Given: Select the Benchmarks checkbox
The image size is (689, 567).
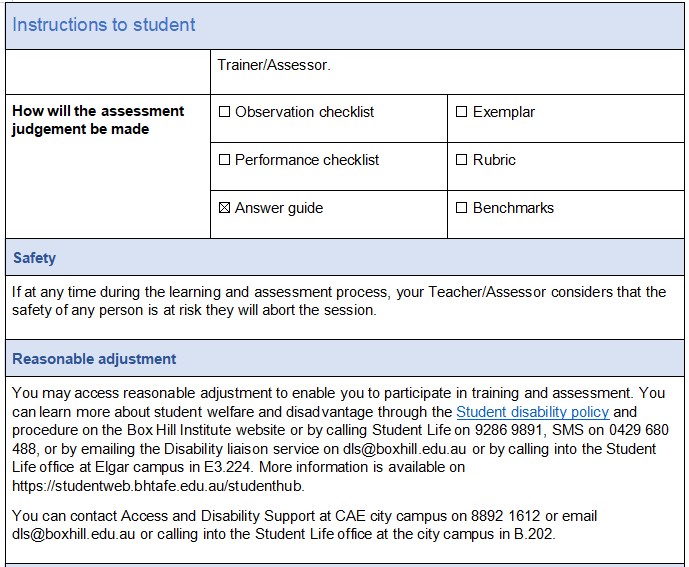Looking at the screenshot, I should [x=462, y=208].
